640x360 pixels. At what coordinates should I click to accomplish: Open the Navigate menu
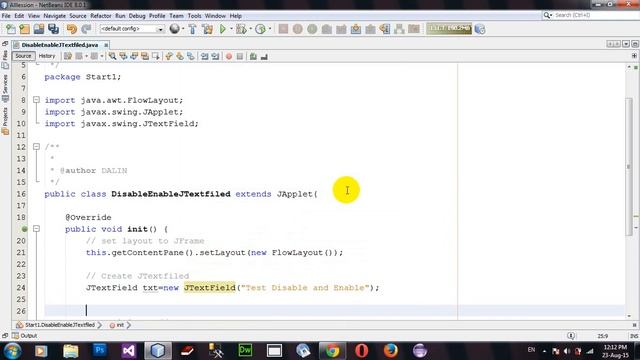[x=55, y=16]
